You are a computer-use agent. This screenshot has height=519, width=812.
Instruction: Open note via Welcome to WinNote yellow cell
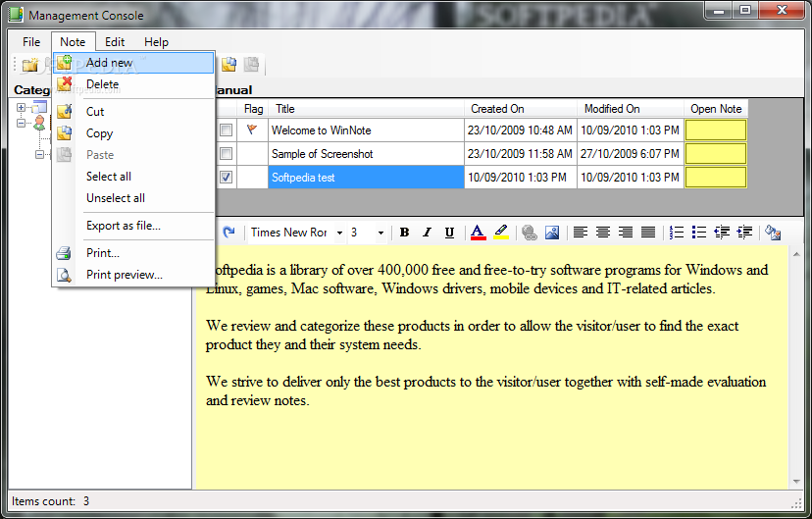(x=716, y=130)
